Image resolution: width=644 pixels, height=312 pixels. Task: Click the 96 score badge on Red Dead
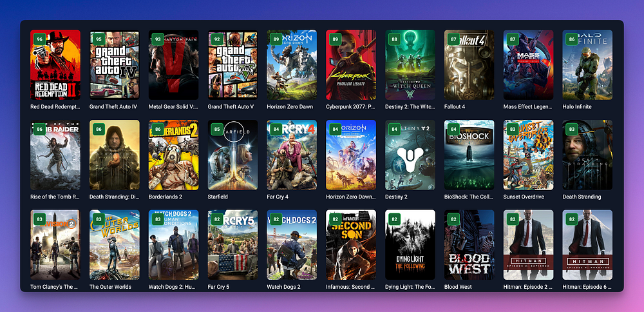(x=39, y=39)
